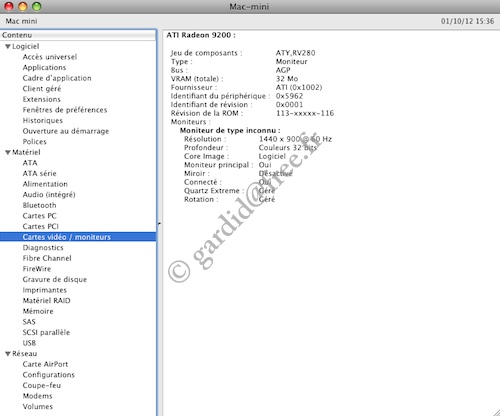Select SCSI parallèle entry

click(x=46, y=333)
